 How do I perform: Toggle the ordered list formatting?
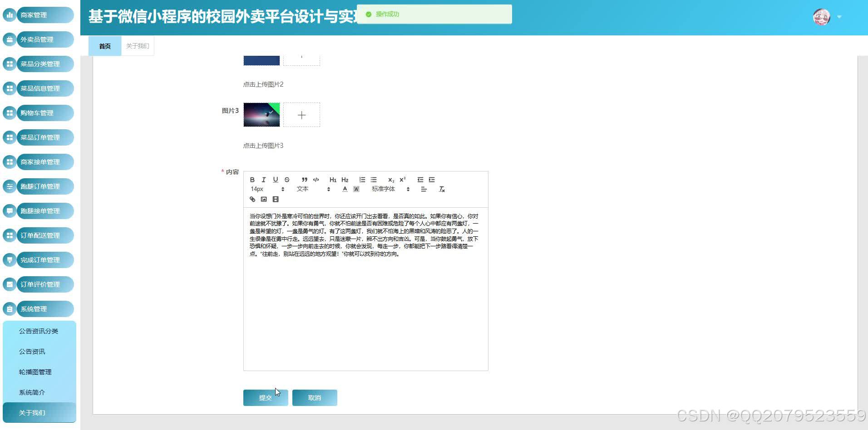362,180
